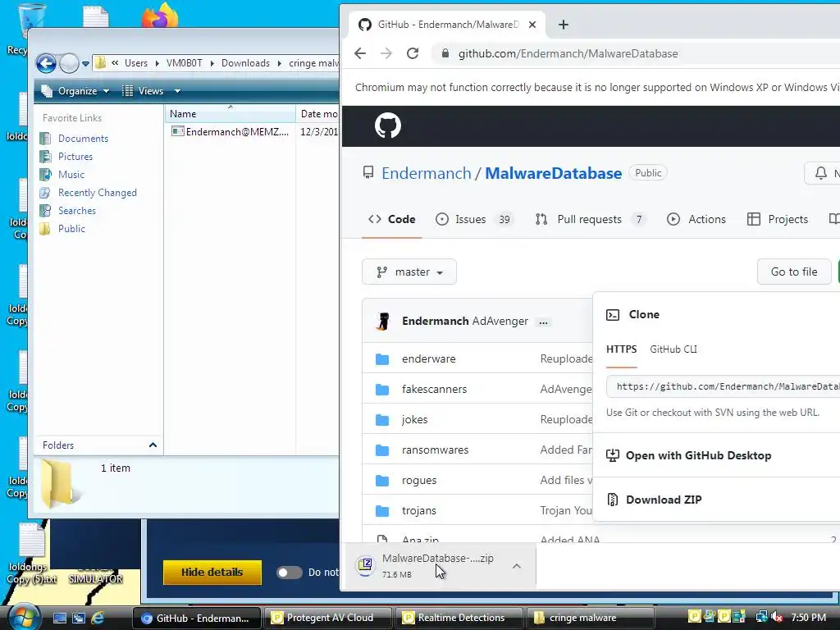Viewport: 840px width, 630px height.
Task: Switch to the Issues tab
Action: click(474, 219)
